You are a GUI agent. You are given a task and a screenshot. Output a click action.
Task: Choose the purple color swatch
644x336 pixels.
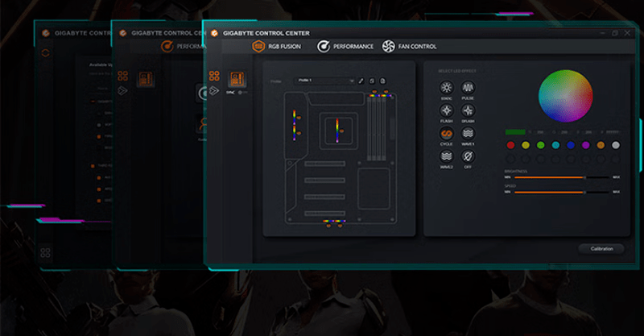pos(586,145)
